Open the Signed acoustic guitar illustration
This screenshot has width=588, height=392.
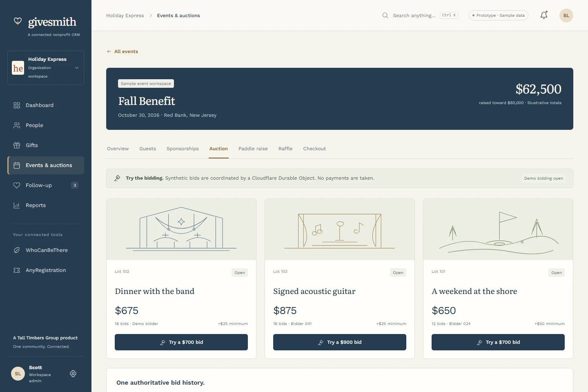pyautogui.click(x=340, y=229)
